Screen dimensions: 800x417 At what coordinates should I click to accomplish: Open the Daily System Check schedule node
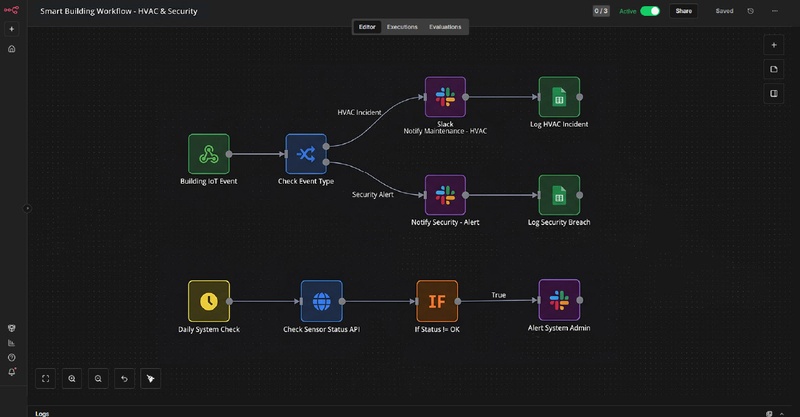click(x=209, y=301)
